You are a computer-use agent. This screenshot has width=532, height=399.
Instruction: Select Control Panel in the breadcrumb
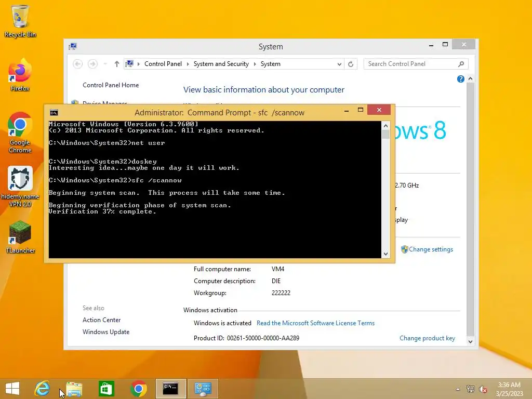click(163, 64)
